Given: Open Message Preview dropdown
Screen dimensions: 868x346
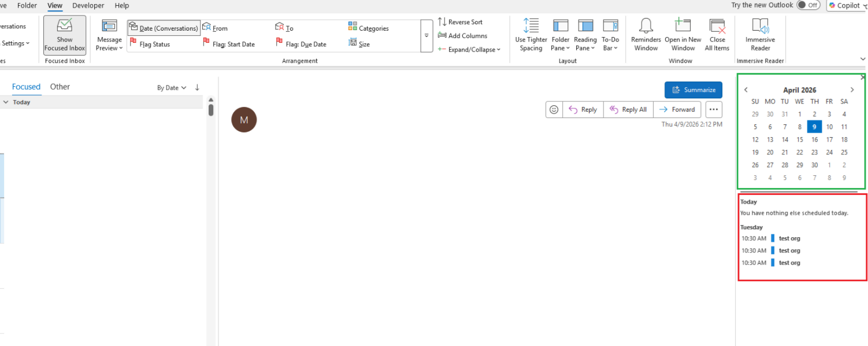Looking at the screenshot, I should point(109,35).
